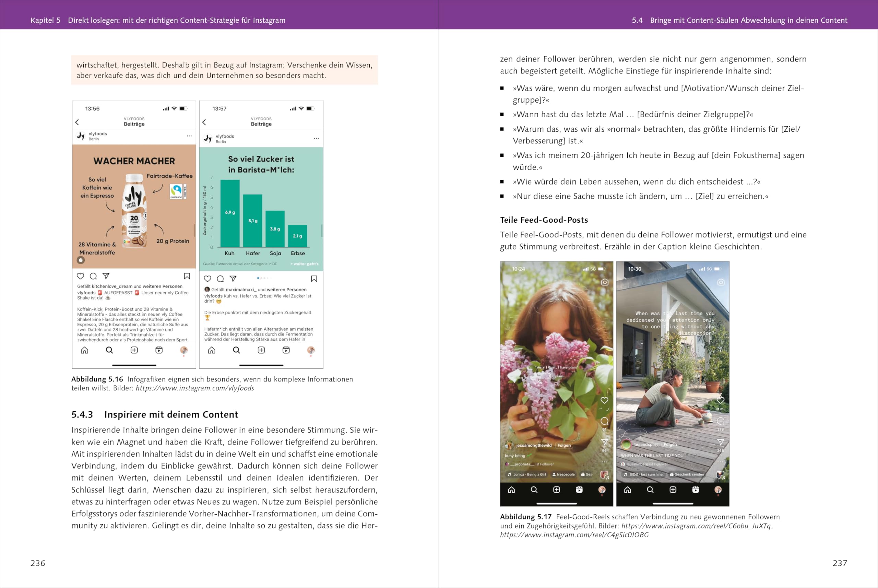Tap shopping bag tag on WACHER MACHER image
This screenshot has height=588, width=878.
(x=81, y=260)
